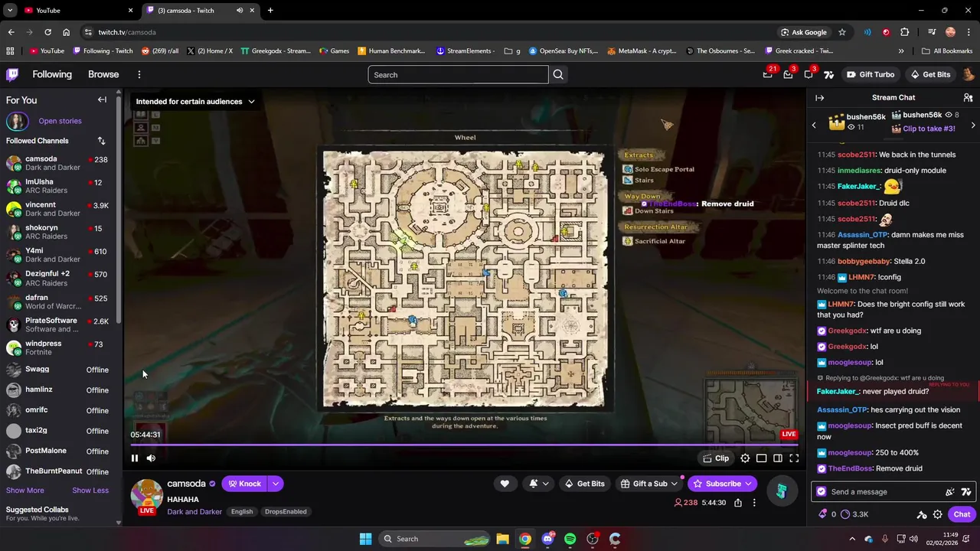The image size is (980, 551).
Task: Pause the live stream
Action: pyautogui.click(x=135, y=458)
